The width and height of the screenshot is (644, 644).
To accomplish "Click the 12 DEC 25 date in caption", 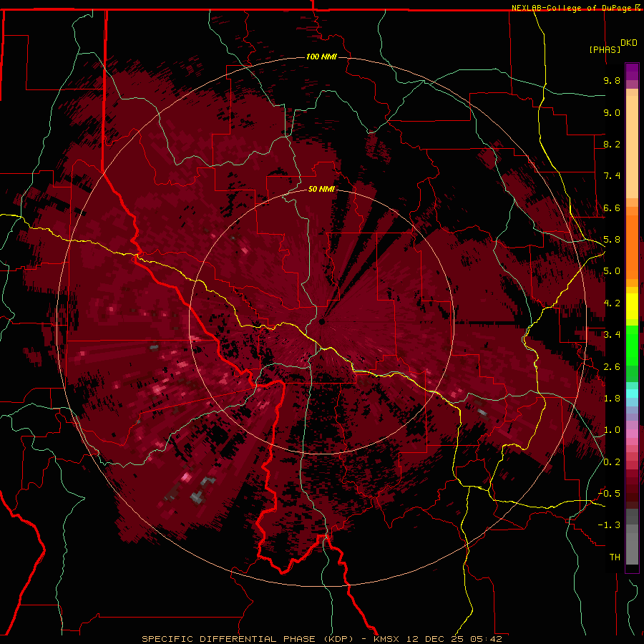I will 435,639.
